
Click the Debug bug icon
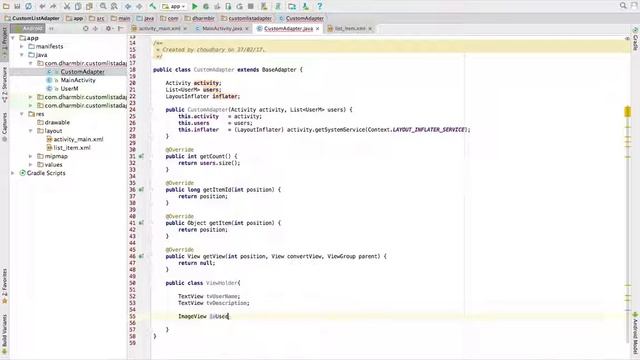click(206, 6)
